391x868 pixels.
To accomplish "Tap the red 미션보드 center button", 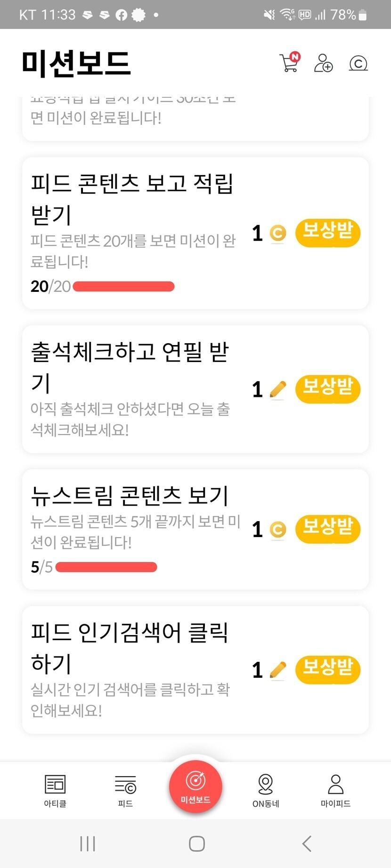I will (195, 787).
